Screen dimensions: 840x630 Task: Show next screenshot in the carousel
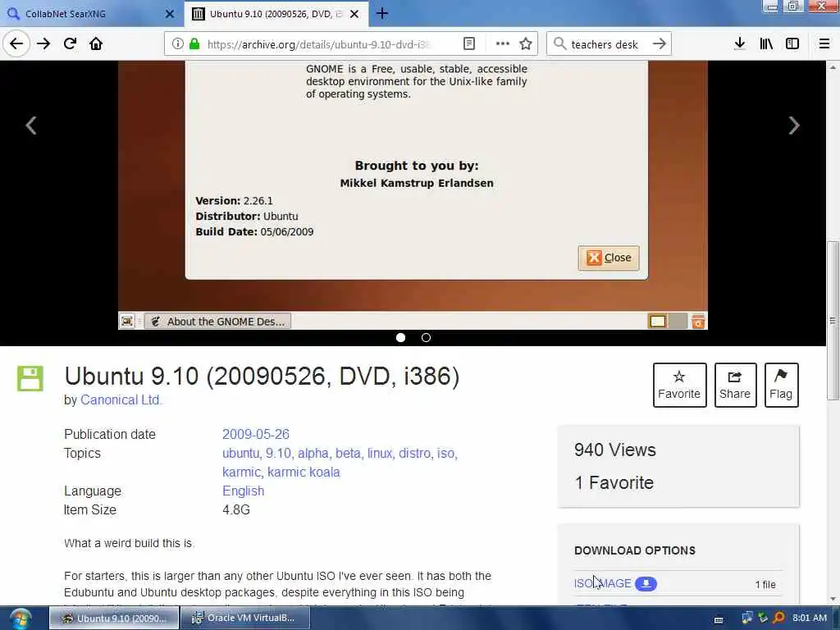[x=794, y=126]
